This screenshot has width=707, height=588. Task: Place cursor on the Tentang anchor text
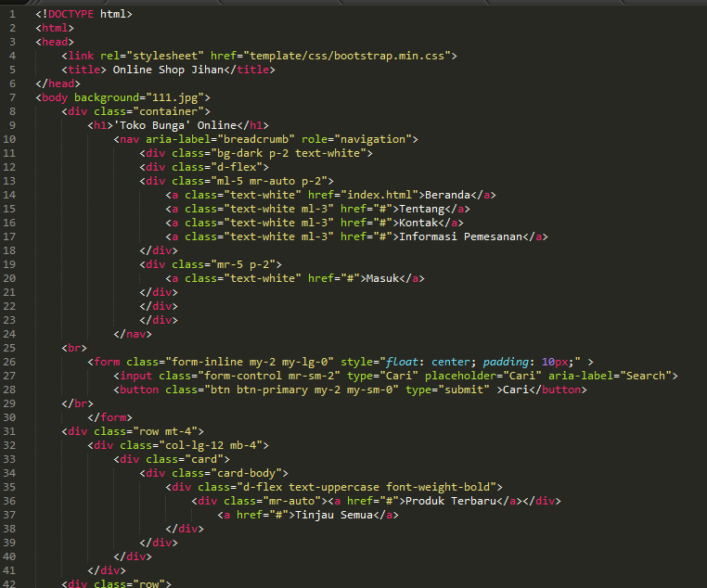[423, 209]
